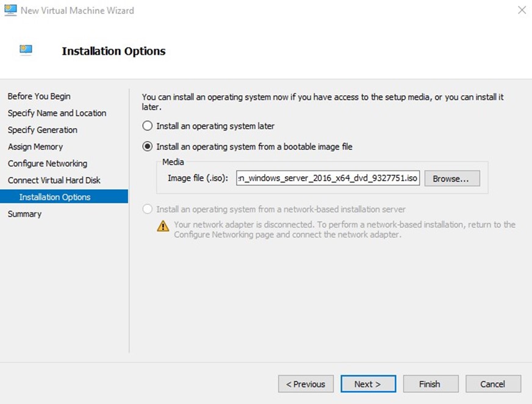Switch to Assign Memory page
Image resolution: width=532 pixels, height=404 pixels.
pyautogui.click(x=35, y=146)
